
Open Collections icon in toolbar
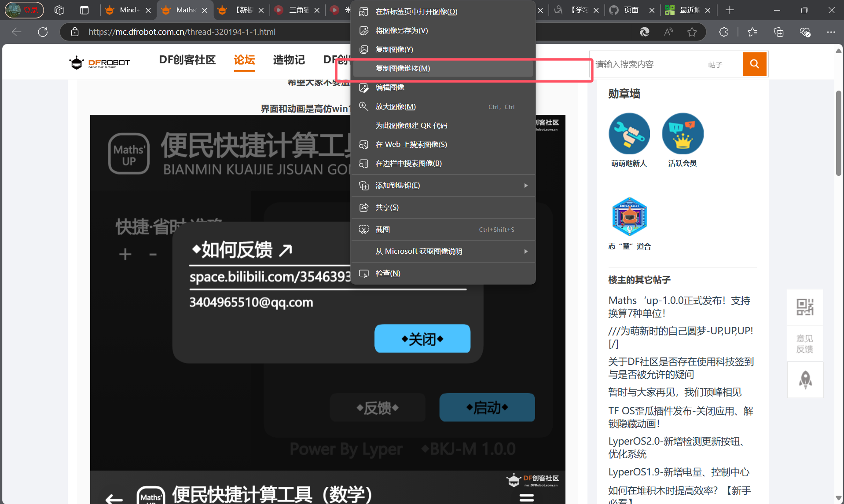point(778,32)
